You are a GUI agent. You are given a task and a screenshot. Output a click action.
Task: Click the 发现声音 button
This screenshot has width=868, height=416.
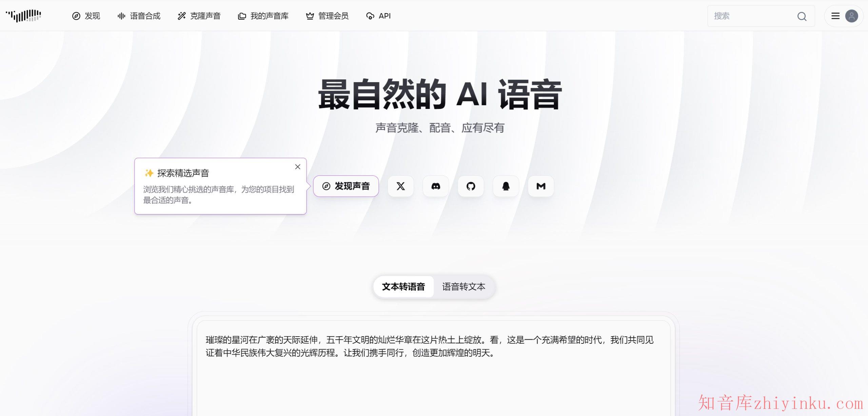[346, 186]
